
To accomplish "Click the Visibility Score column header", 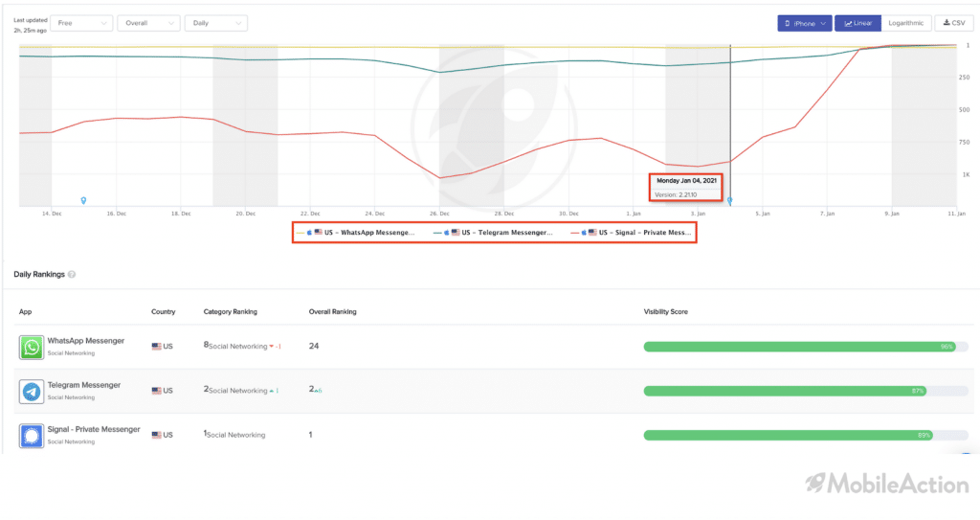I will point(666,311).
